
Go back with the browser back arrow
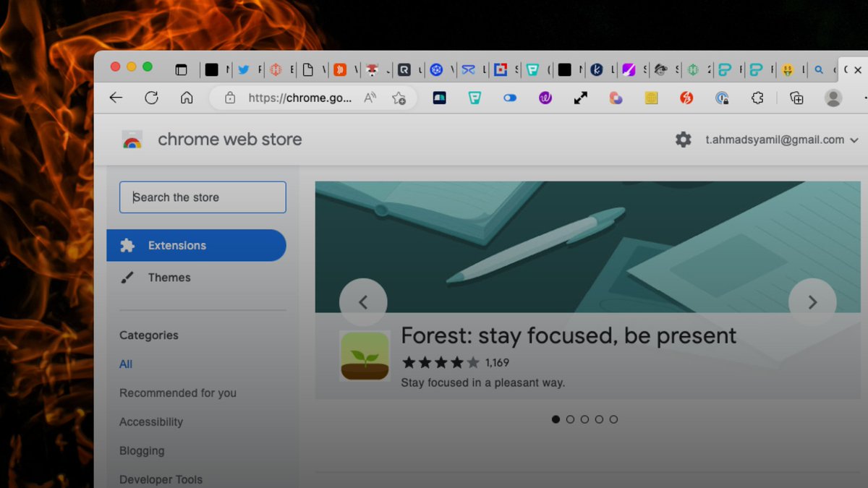(116, 98)
